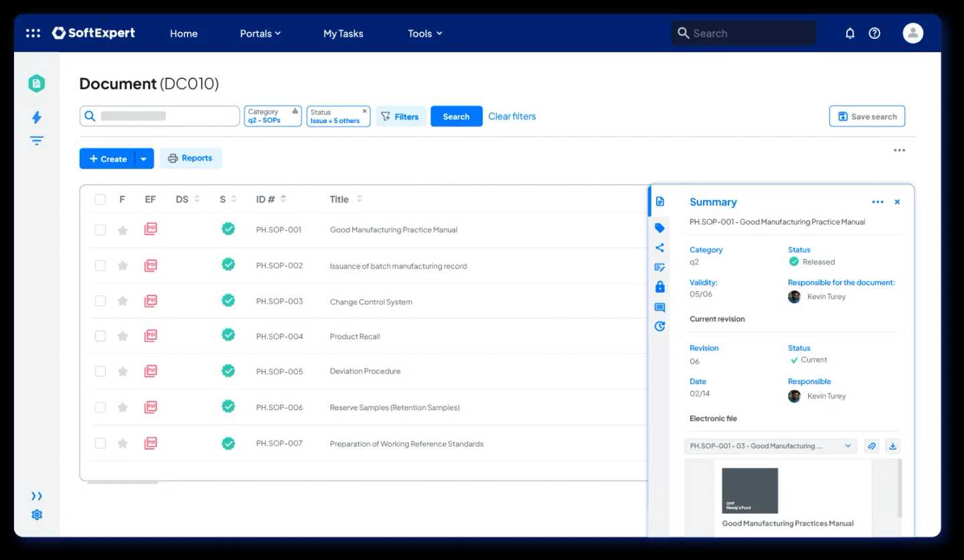Check the checkbox for PH.SOP-004 row
Screen dimensions: 964x560
[x=100, y=336]
